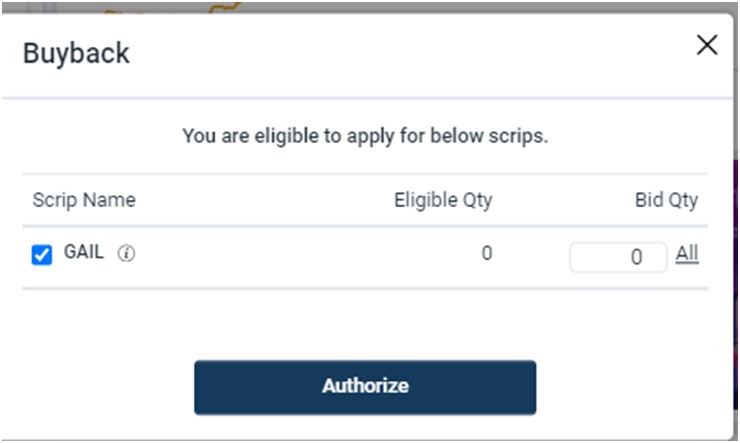Click the Authorize button
The height and width of the screenshot is (443, 740).
[365, 387]
